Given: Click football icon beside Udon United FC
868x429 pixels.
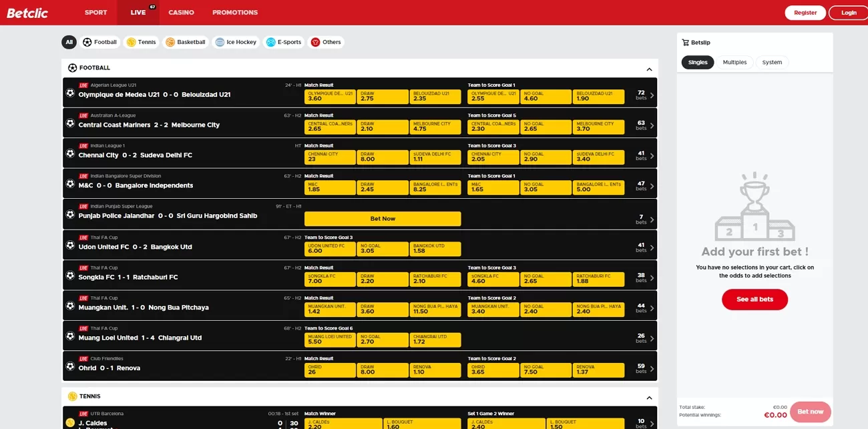Looking at the screenshot, I should (70, 245).
